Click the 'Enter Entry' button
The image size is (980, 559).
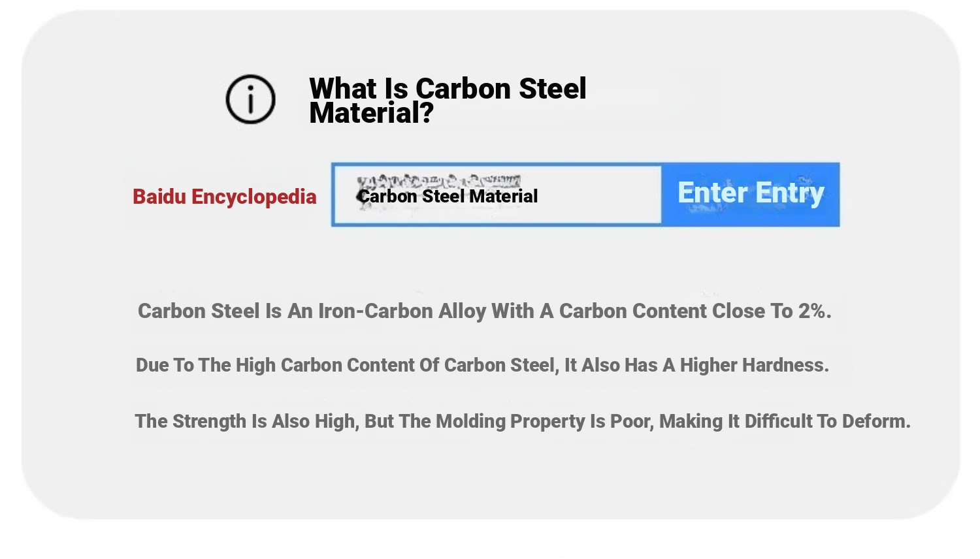[750, 194]
